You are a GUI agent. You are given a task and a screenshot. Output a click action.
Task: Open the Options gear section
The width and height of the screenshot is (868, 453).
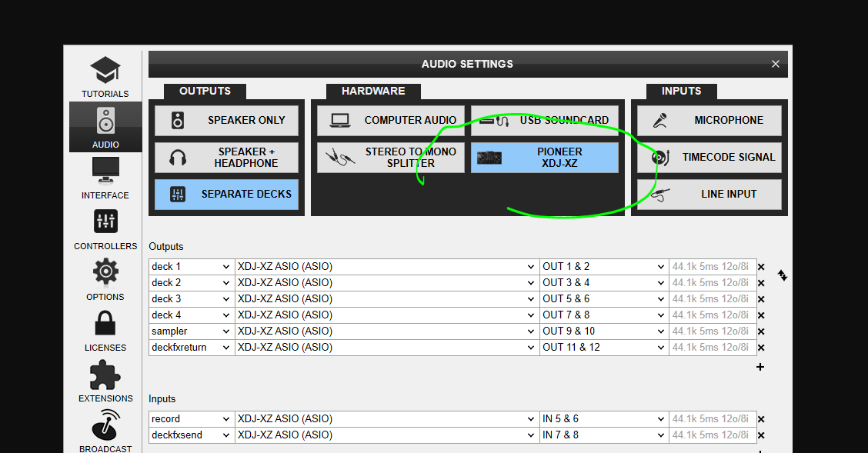pyautogui.click(x=105, y=279)
